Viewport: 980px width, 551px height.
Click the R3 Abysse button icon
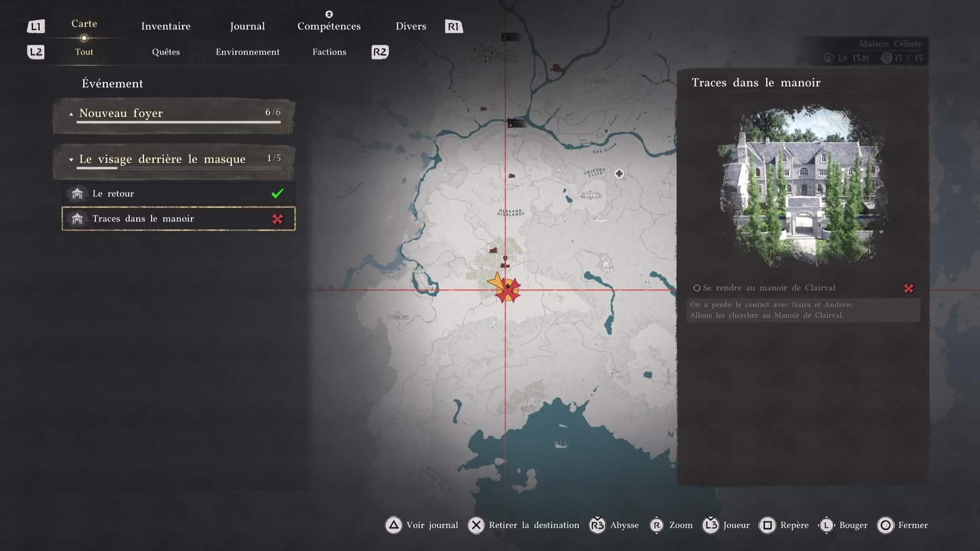tap(597, 525)
